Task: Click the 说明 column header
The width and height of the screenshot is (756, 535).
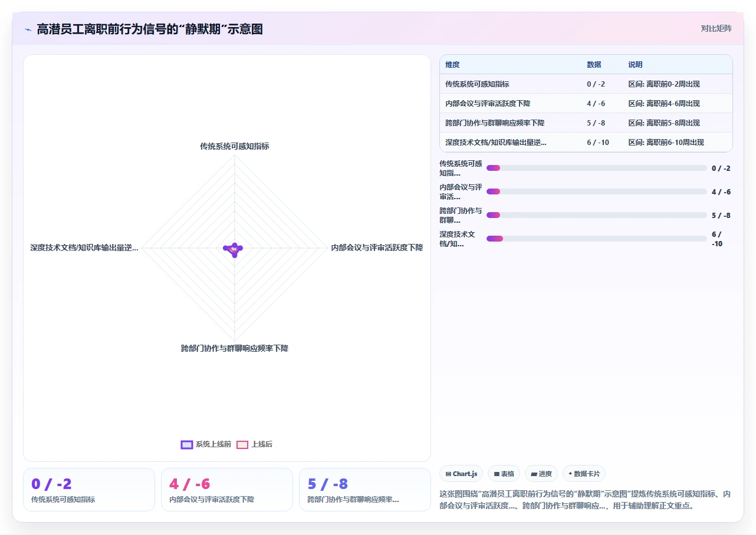Action: click(x=635, y=65)
